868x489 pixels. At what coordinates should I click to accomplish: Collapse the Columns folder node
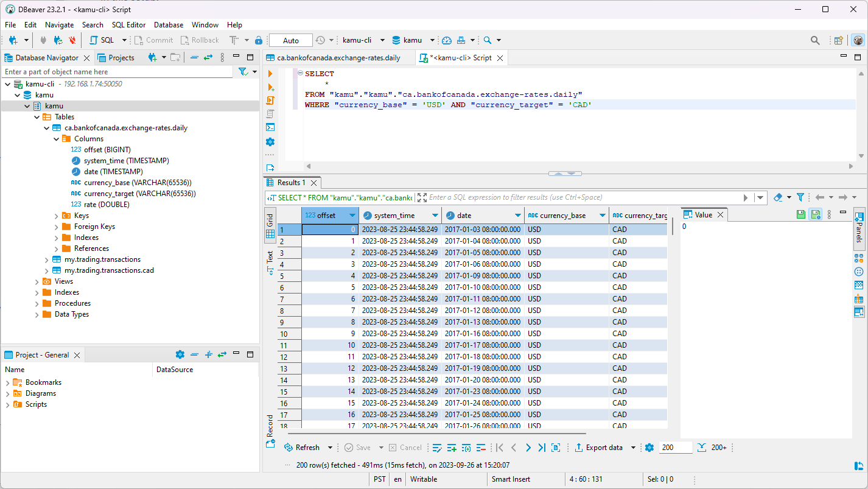pyautogui.click(x=56, y=139)
